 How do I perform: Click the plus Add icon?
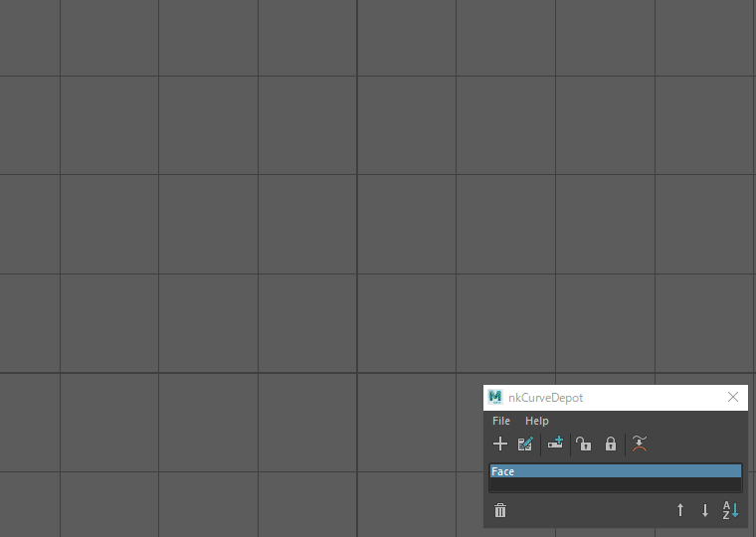pyautogui.click(x=500, y=444)
